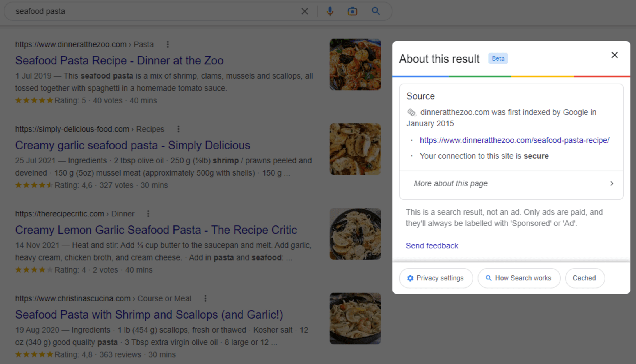Click the search magnifier icon

tap(376, 11)
